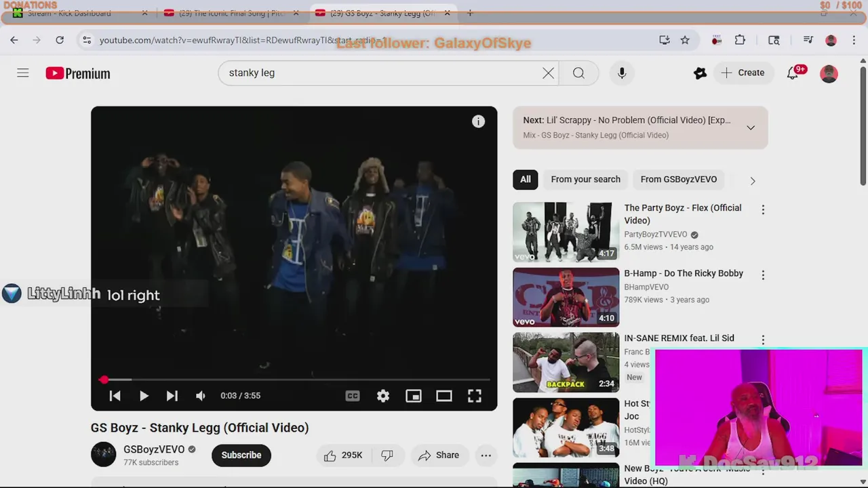868x488 pixels.
Task: Open the browser extensions puzzle icon
Action: point(740,40)
